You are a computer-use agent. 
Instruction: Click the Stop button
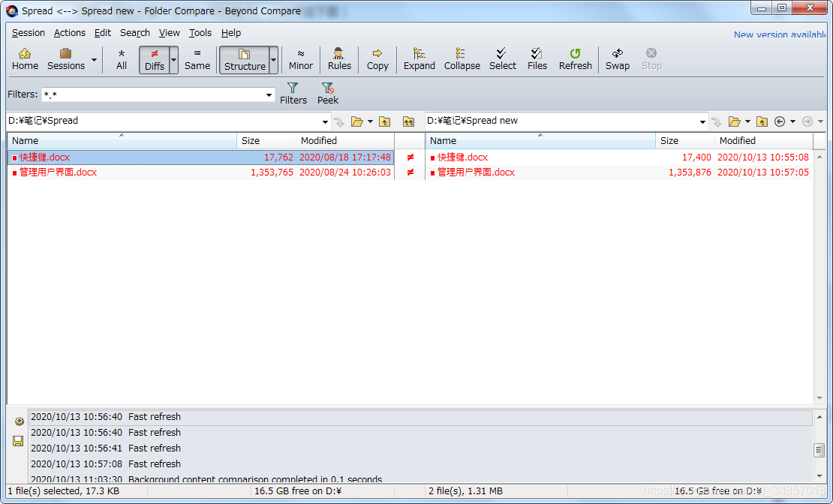click(651, 59)
